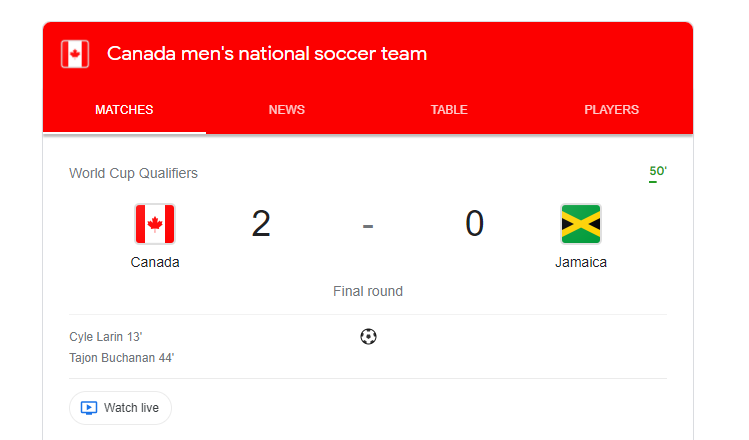The width and height of the screenshot is (749, 440).
Task: Click Jamaica's score of 0
Action: pyautogui.click(x=474, y=224)
